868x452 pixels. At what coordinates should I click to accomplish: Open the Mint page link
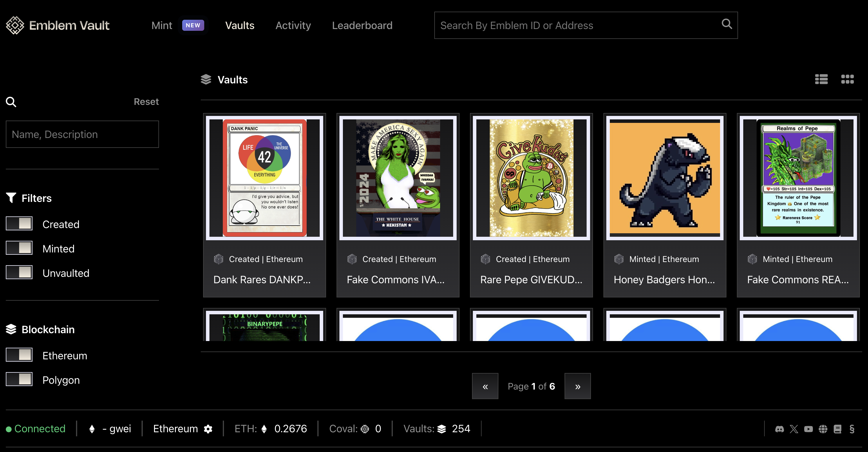[162, 25]
